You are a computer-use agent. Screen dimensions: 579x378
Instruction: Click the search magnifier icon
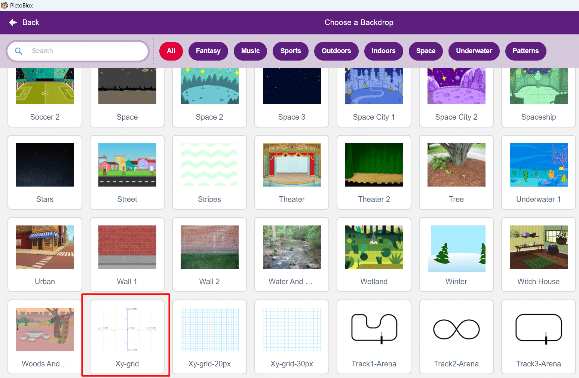[18, 51]
